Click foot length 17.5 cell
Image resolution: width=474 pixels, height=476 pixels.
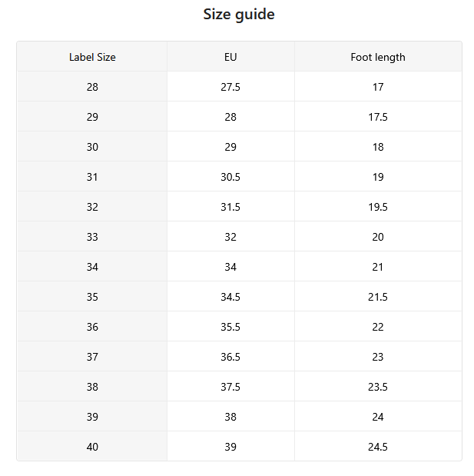pos(378,117)
